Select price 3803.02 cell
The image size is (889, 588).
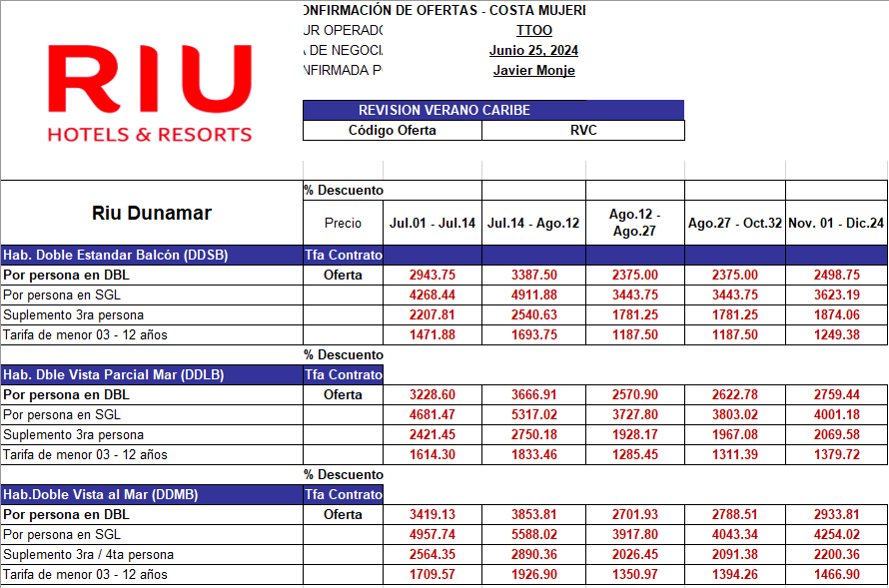point(735,414)
